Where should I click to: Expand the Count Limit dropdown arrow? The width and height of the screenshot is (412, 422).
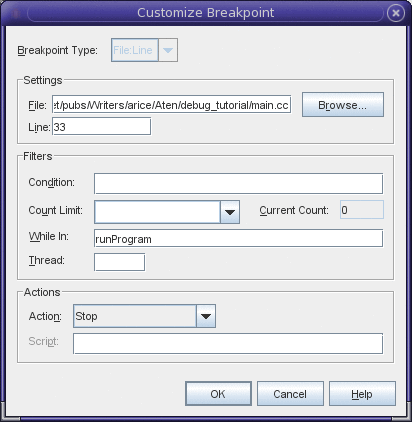point(230,212)
